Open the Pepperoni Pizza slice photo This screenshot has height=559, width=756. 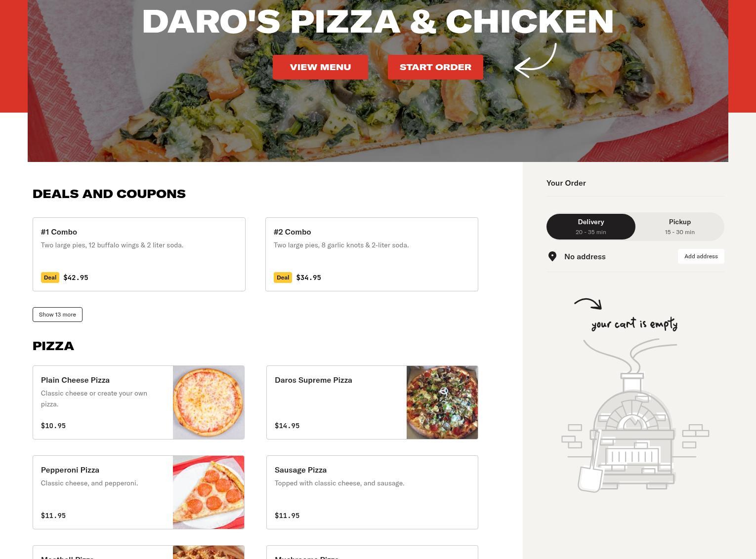pyautogui.click(x=209, y=492)
